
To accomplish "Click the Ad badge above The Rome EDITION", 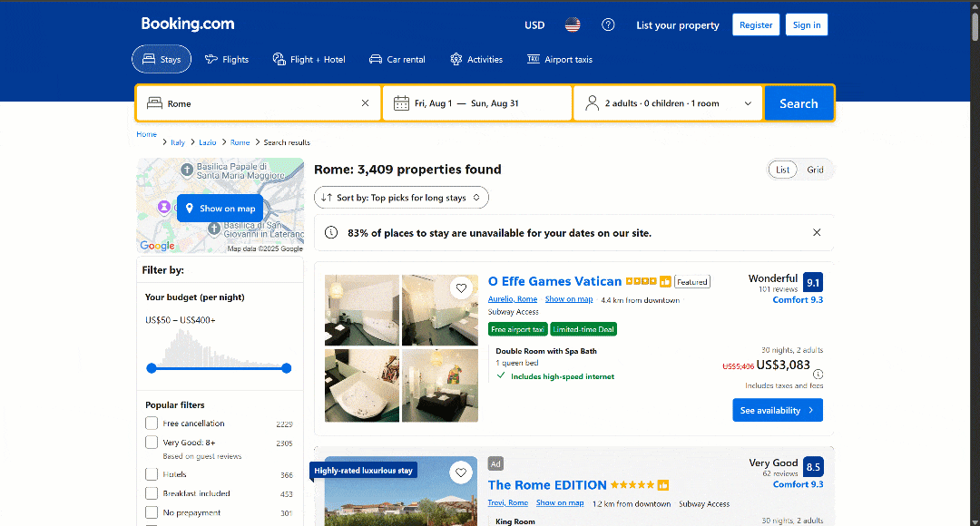I will [495, 463].
